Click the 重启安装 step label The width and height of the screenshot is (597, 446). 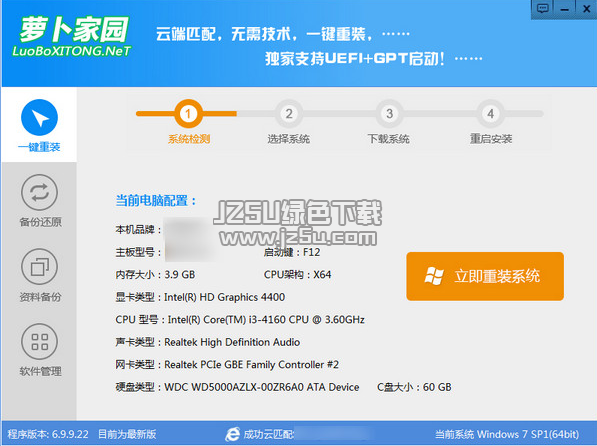click(x=491, y=139)
